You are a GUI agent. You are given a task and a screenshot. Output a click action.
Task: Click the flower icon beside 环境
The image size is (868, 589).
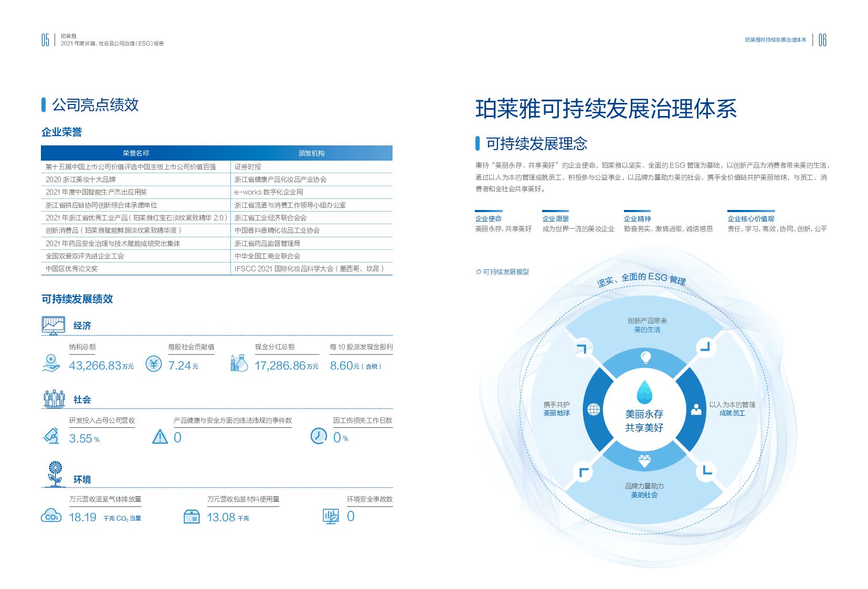tap(55, 474)
